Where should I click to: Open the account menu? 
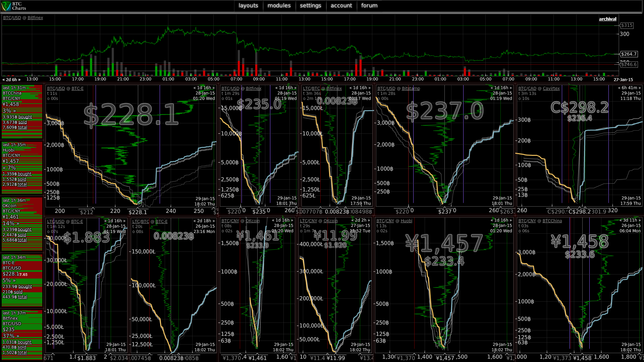tap(341, 6)
